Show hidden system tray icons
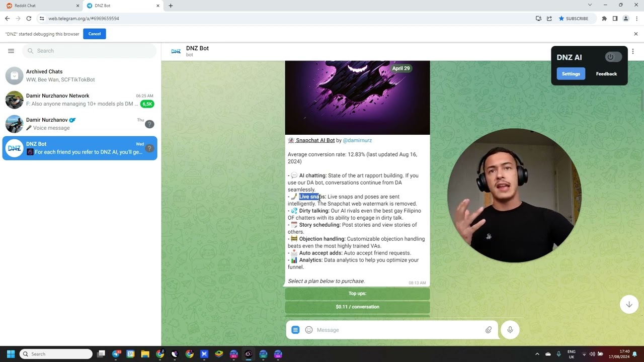Viewport: 644px width, 362px height. point(537,354)
